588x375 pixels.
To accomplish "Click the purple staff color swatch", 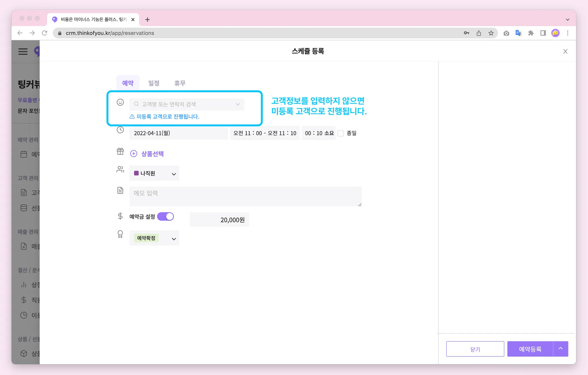I will coord(136,173).
